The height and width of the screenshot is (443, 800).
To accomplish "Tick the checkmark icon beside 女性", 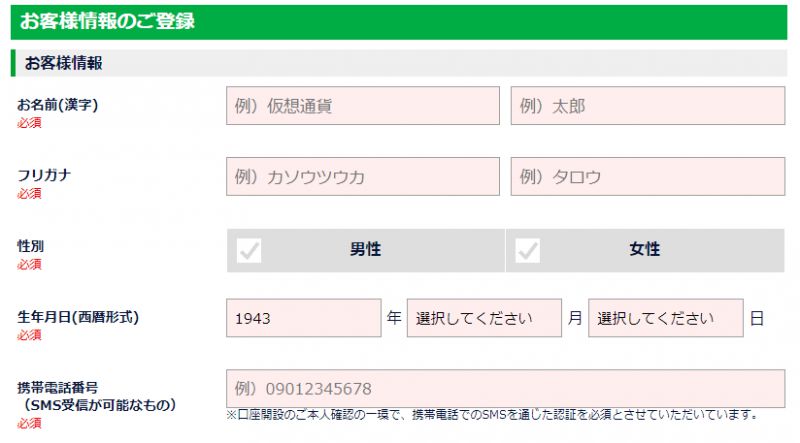I will [x=528, y=251].
